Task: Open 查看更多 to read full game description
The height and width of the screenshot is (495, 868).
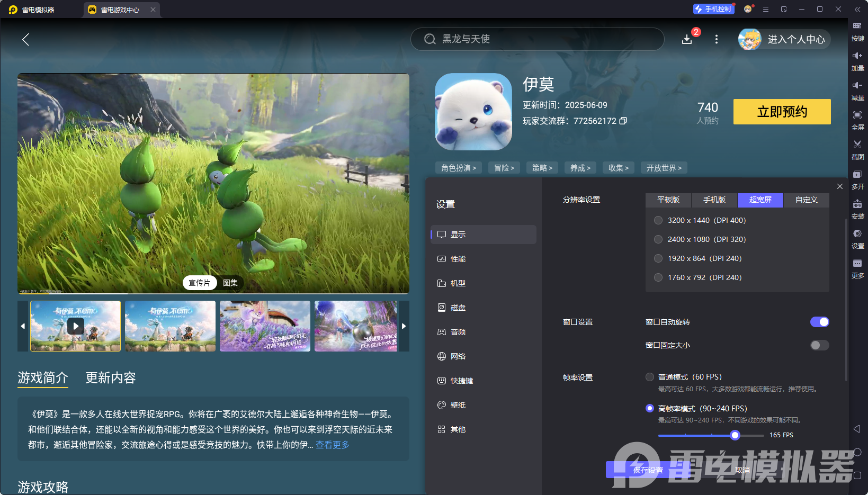Action: tap(332, 445)
